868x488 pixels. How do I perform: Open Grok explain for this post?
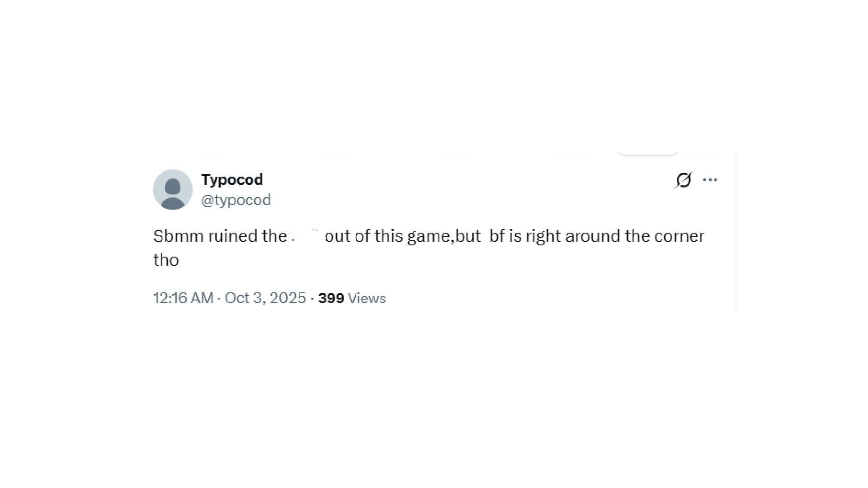click(x=683, y=180)
